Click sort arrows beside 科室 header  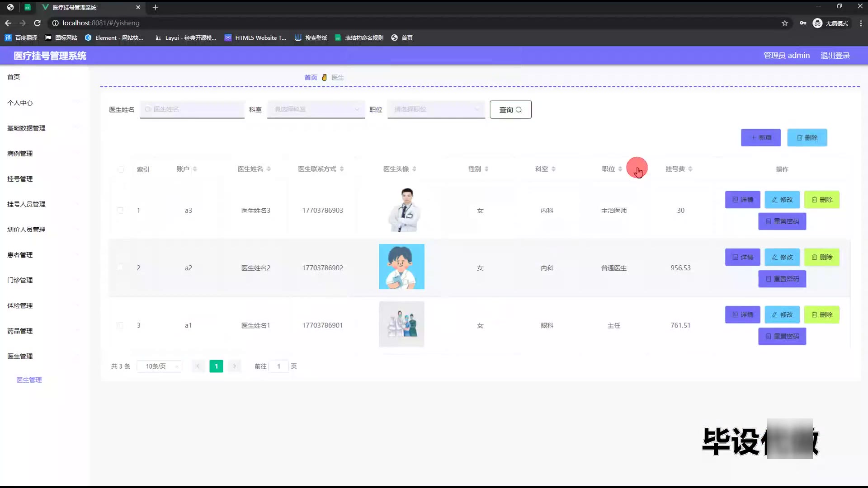553,169
